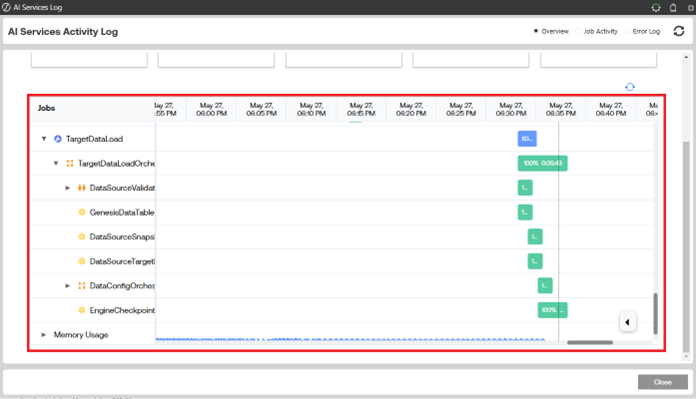Click the DataSourceTarget green timeline bar
696x399 pixels.
(535, 261)
